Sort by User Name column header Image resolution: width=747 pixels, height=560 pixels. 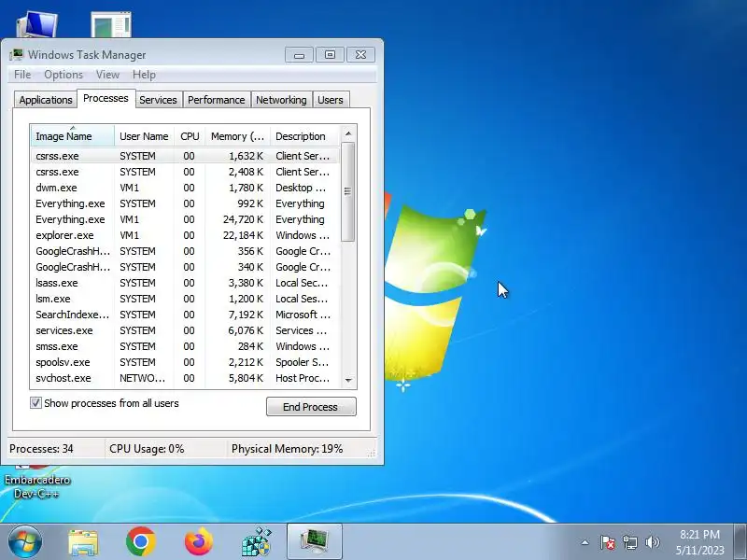[144, 136]
